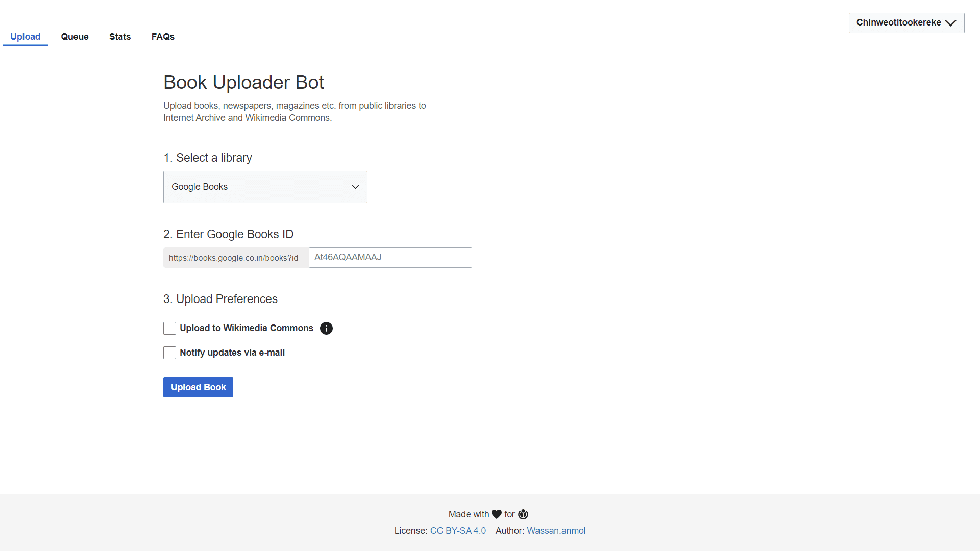
Task: Open the Stats tab
Action: coord(119,37)
